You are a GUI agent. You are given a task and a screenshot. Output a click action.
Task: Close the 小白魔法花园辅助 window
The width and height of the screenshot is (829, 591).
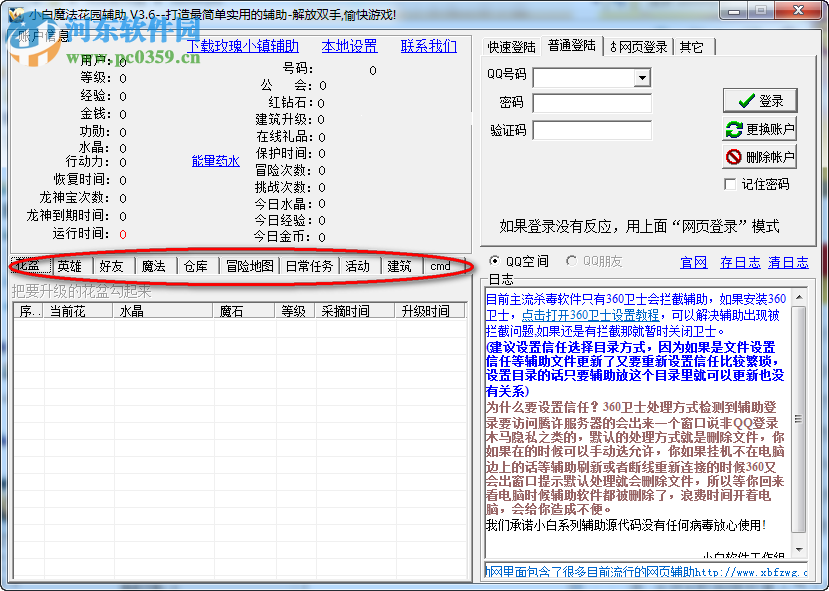[799, 11]
